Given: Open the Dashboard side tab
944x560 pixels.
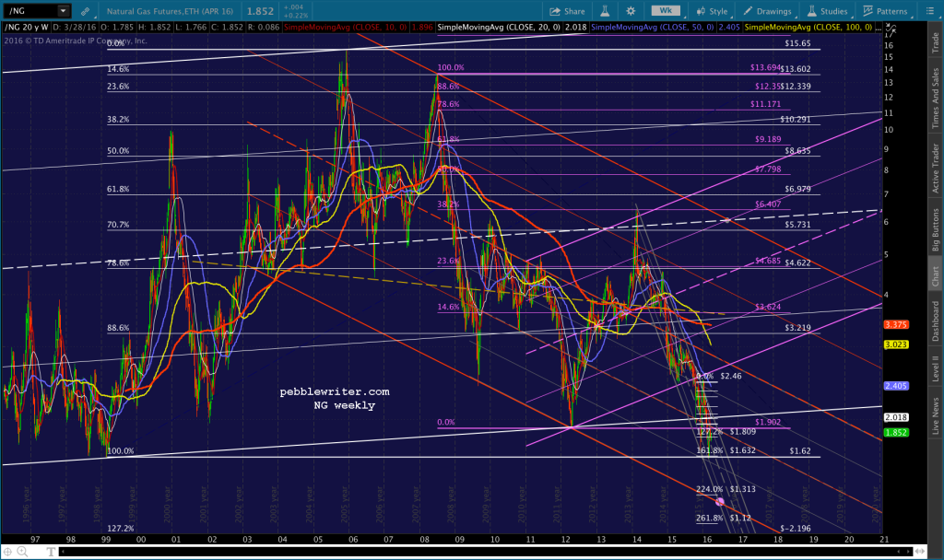Looking at the screenshot, I should coord(935,321).
